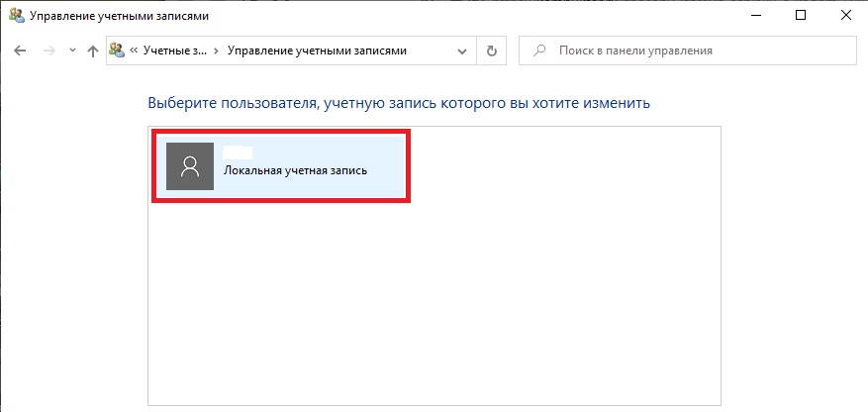Image resolution: width=868 pixels, height=412 pixels.
Task: Click the window icon in title bar
Action: pyautogui.click(x=17, y=16)
